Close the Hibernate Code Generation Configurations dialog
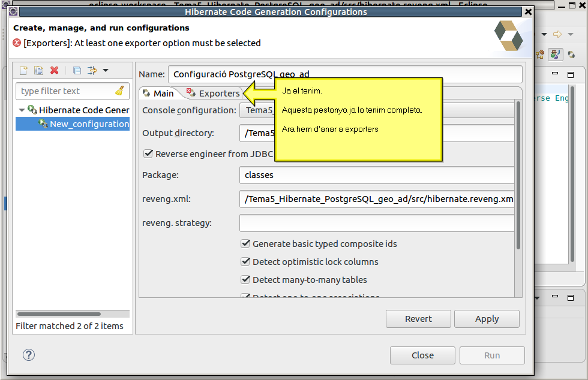Viewport: 588px width, 380px height. pos(529,11)
